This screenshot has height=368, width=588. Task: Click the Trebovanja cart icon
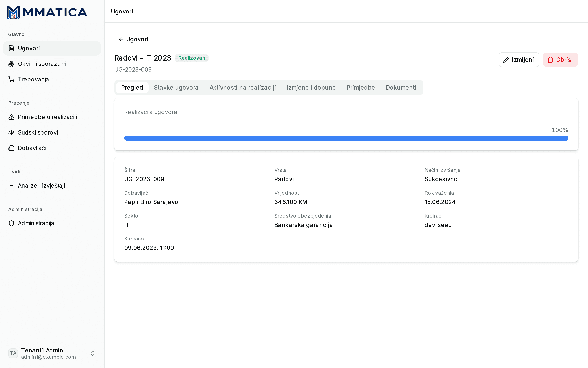11,79
